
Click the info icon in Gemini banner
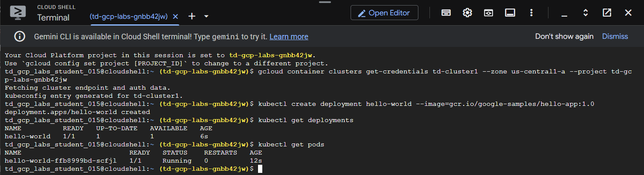click(x=20, y=37)
